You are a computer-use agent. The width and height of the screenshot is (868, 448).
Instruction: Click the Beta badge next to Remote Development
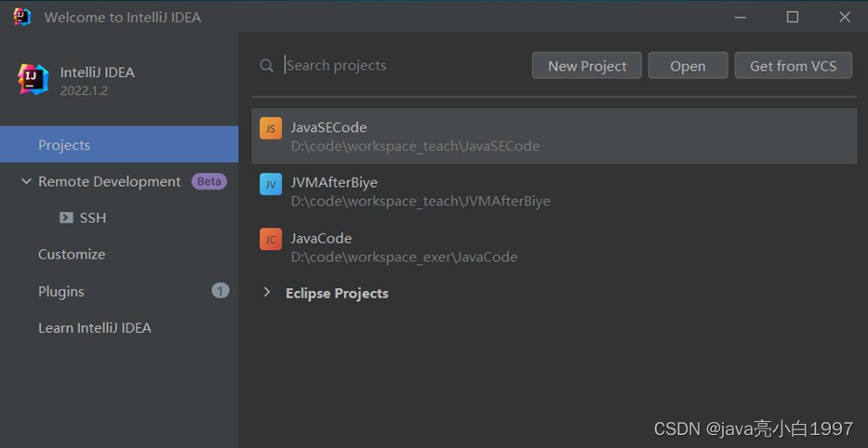click(209, 181)
